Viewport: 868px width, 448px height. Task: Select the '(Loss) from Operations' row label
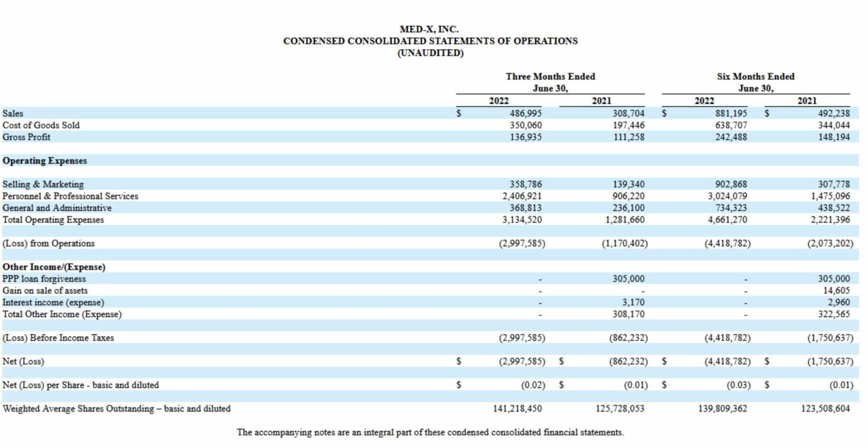point(48,243)
